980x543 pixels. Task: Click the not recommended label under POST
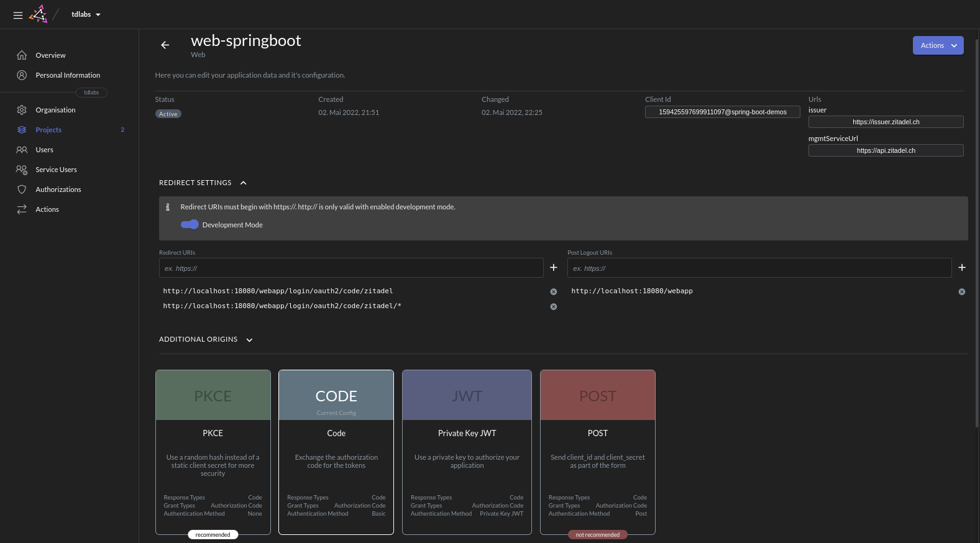tap(598, 535)
